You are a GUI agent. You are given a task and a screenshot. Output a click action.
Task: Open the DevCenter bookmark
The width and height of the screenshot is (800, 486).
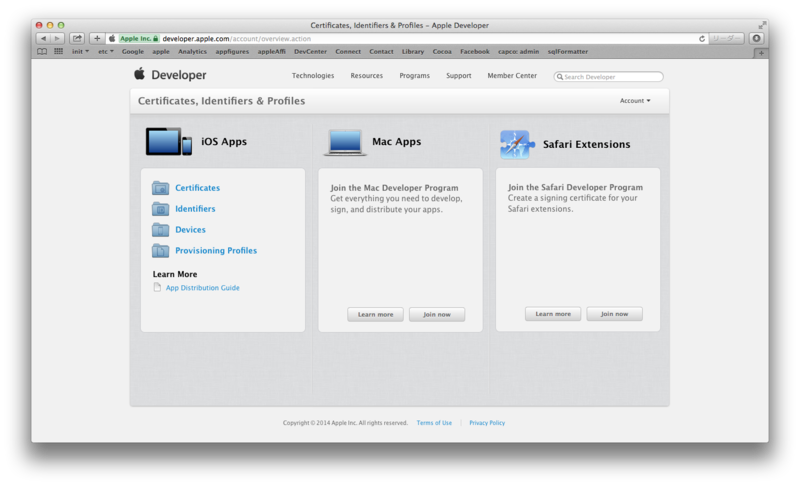(310, 52)
